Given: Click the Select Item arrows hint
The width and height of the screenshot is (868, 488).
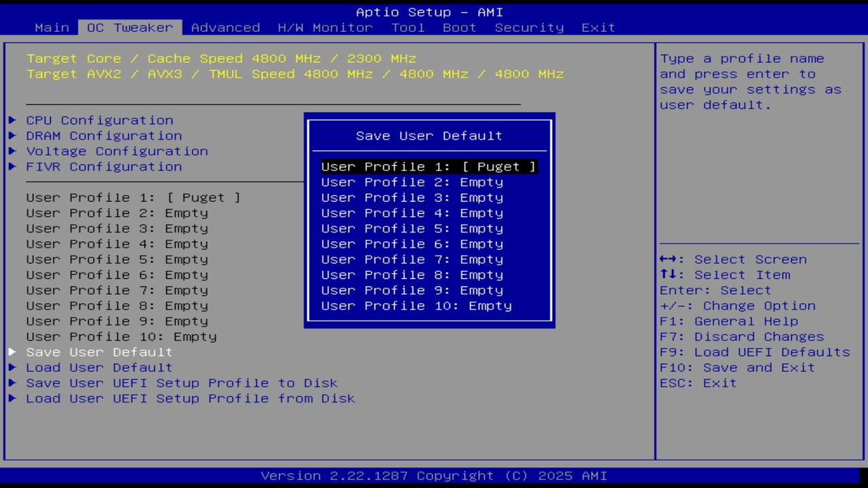Looking at the screenshot, I should pyautogui.click(x=725, y=275).
